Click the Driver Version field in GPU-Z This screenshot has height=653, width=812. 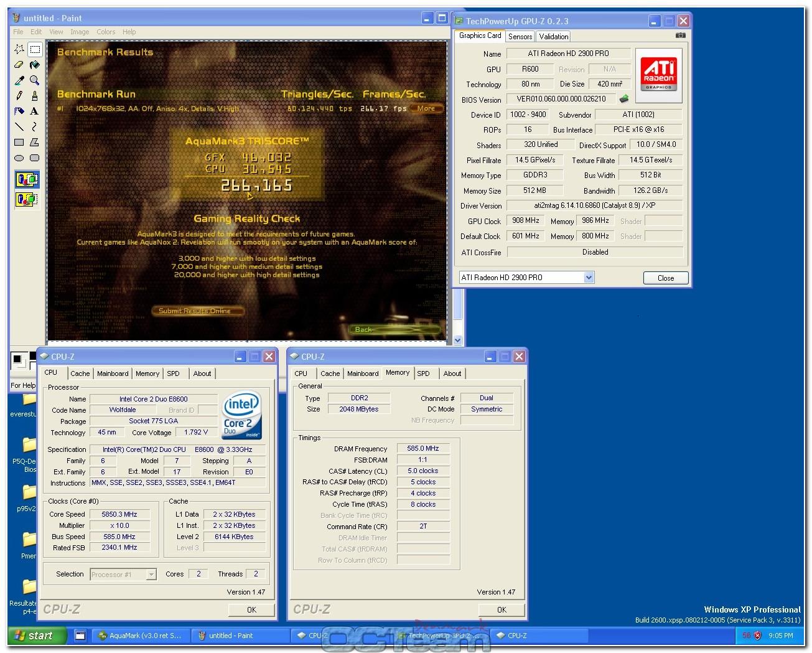[x=595, y=205]
